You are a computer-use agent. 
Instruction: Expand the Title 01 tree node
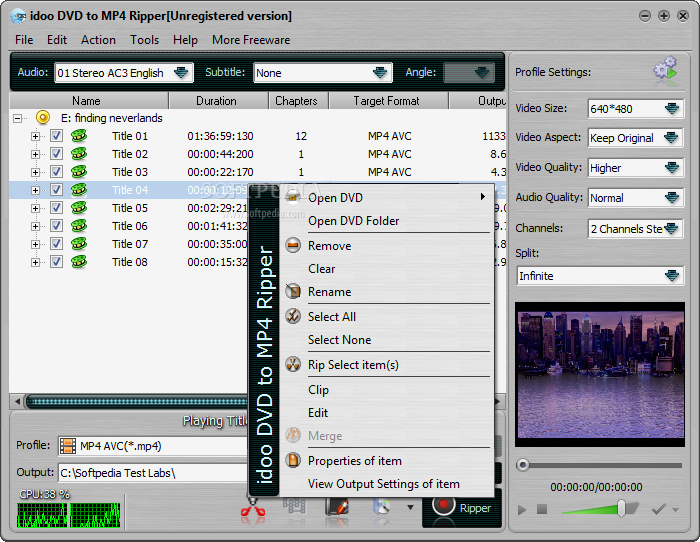click(x=35, y=136)
